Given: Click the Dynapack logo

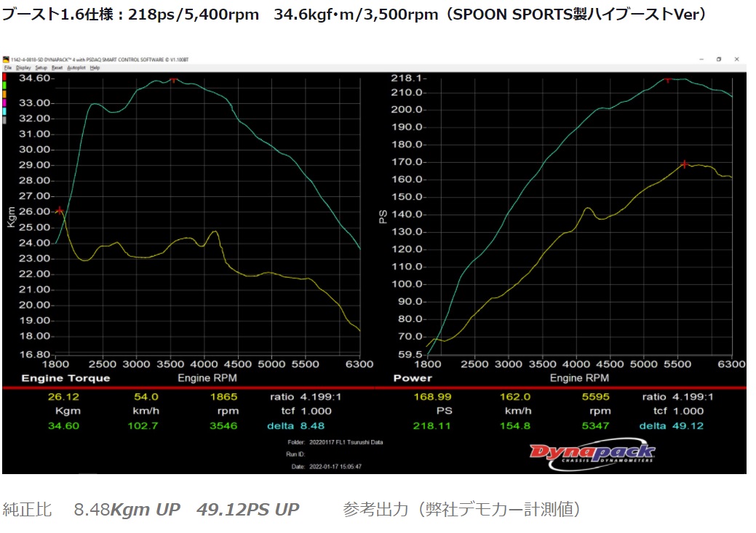Looking at the screenshot, I should 592,454.
